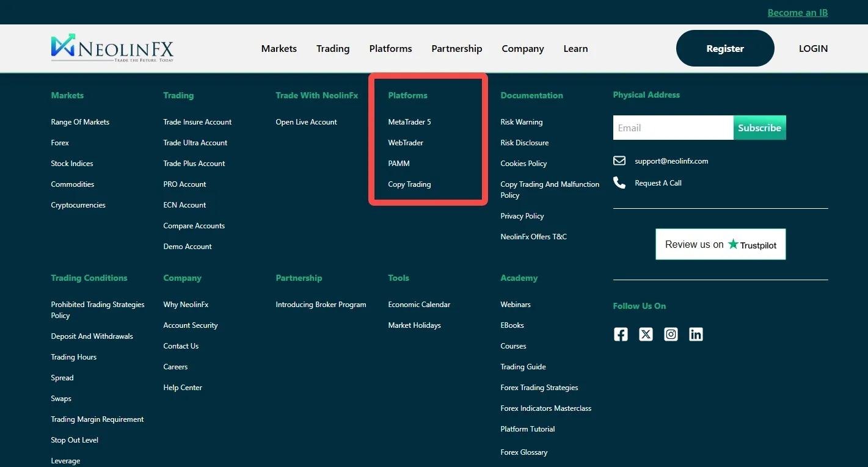Open Trade Insure Account link

point(197,122)
